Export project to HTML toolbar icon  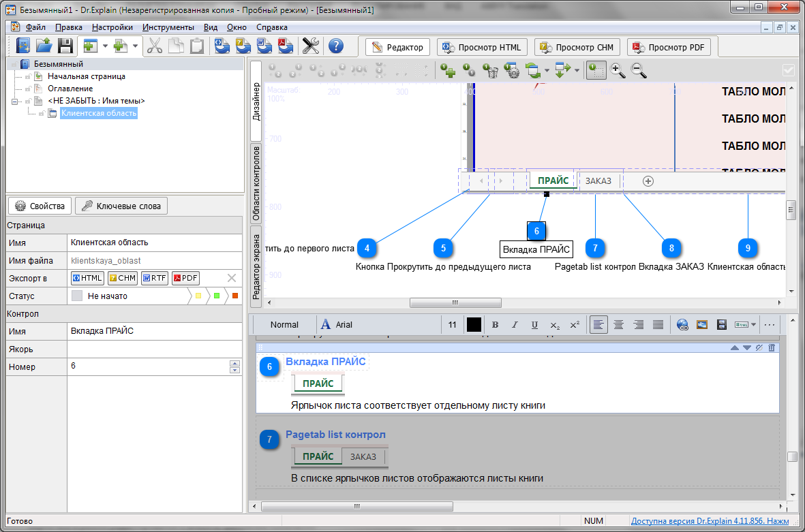click(x=222, y=46)
